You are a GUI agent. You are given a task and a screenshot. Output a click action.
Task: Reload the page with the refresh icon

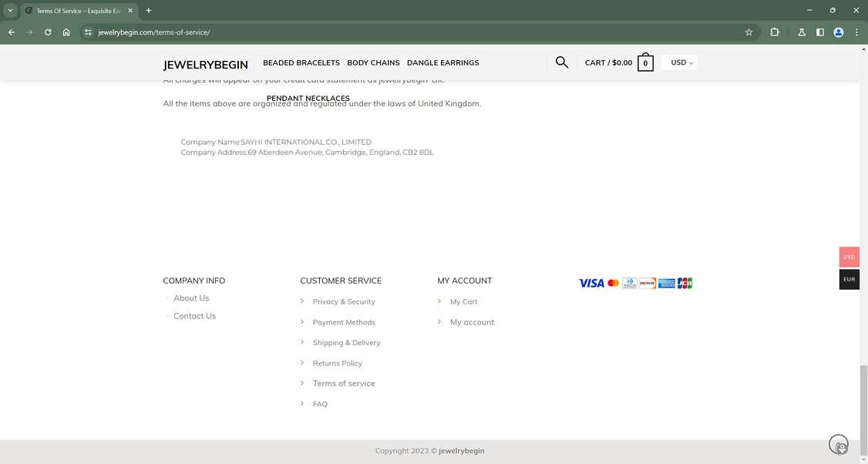tap(47, 32)
